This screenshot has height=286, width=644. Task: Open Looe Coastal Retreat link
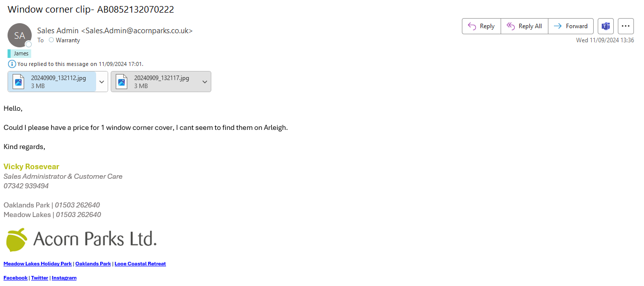(x=140, y=264)
